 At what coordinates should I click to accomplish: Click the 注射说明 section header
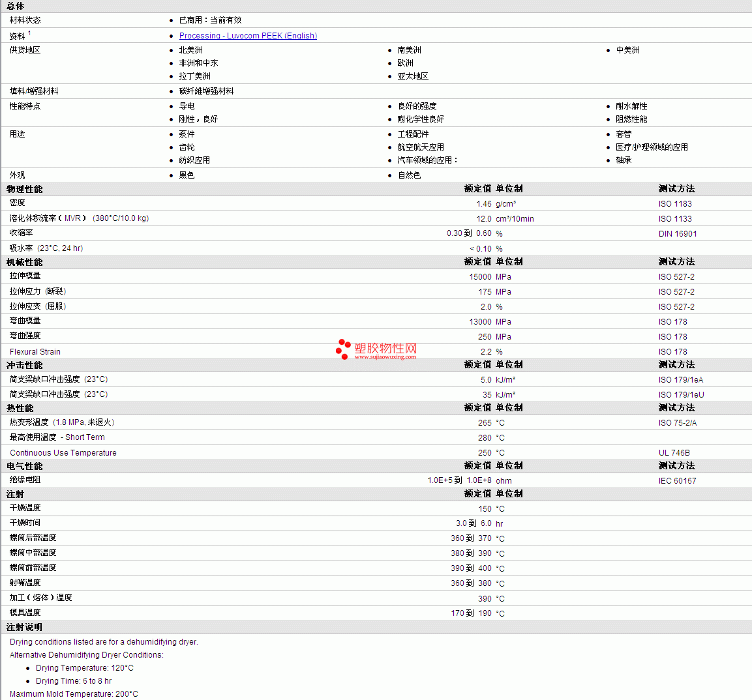[24, 627]
